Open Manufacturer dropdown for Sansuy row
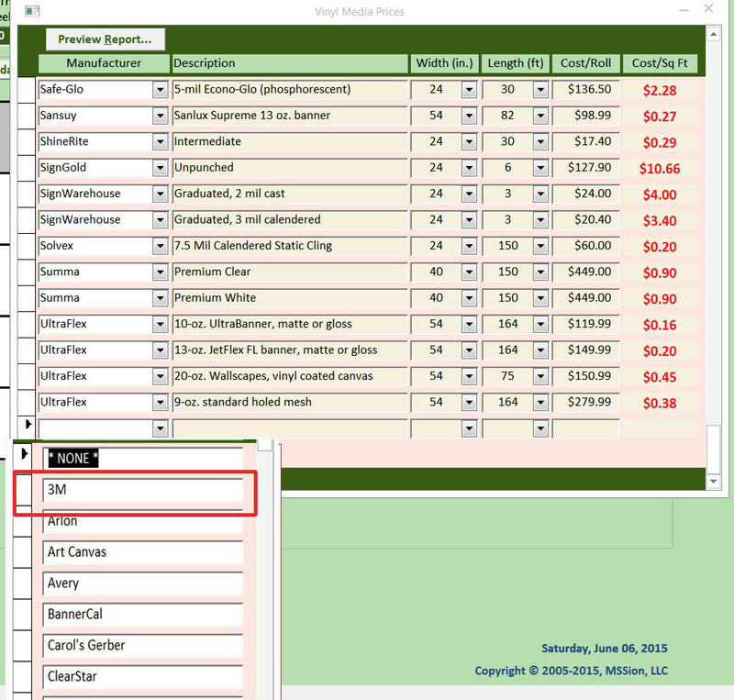 click(160, 116)
